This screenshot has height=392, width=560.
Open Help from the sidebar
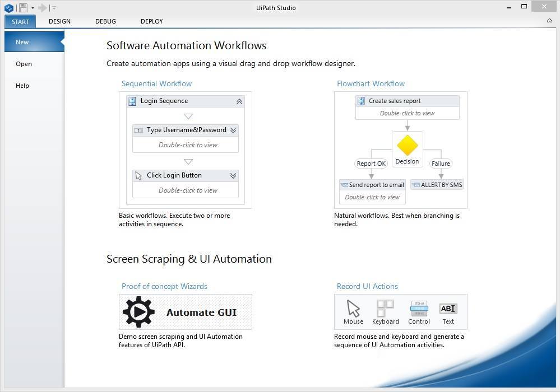(x=22, y=85)
